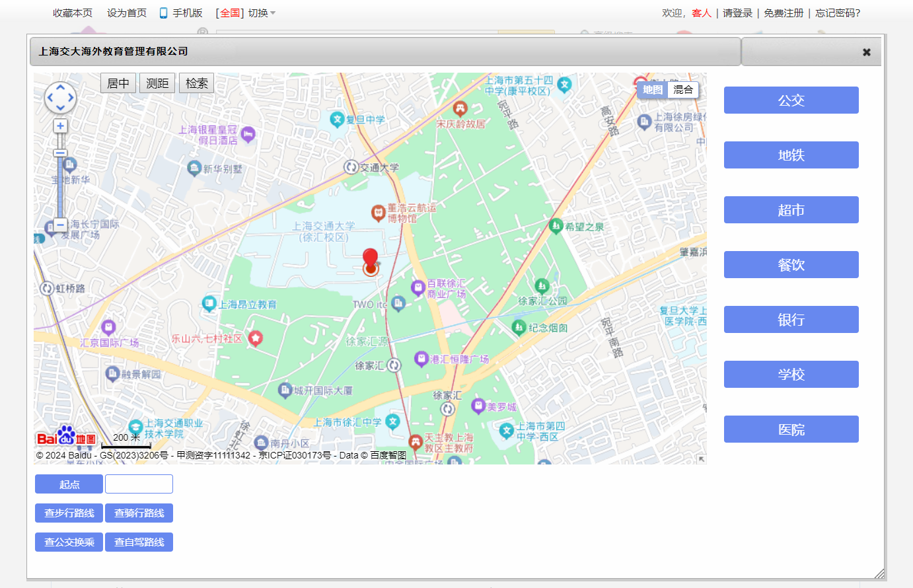Viewport: 913px width, 588px height.
Task: Switch map to 混合 hybrid view
Action: point(683,90)
